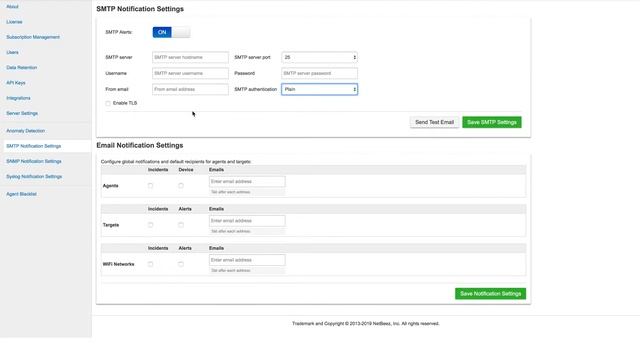
Task: Click Save Notification Settings button
Action: click(x=491, y=293)
